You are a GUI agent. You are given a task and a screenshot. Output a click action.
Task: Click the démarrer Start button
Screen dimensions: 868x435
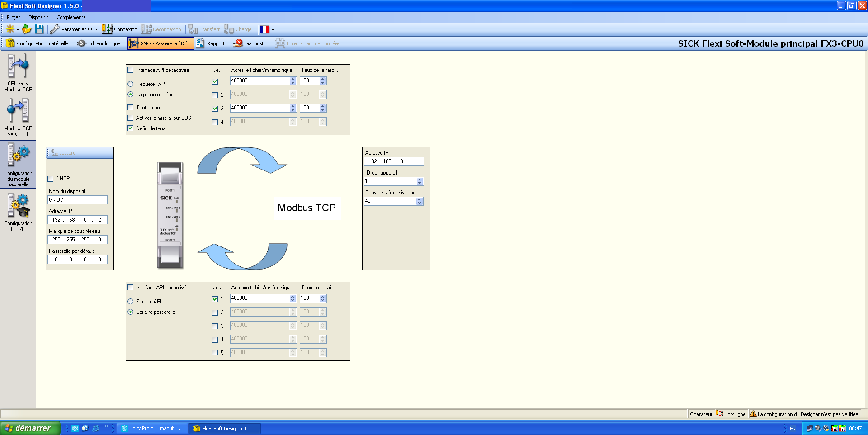30,428
